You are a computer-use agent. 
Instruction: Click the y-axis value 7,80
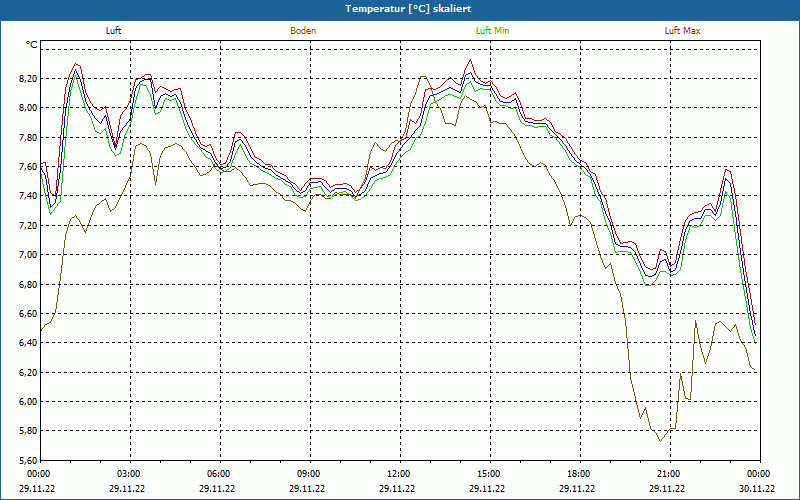click(28, 137)
